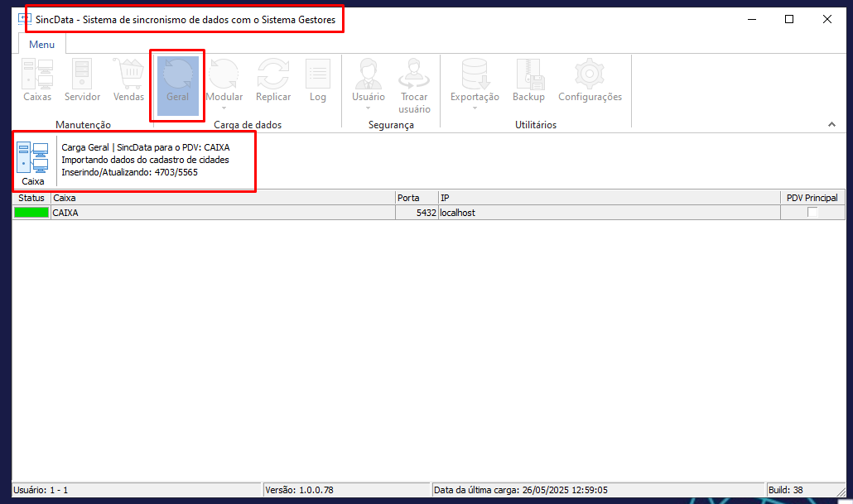Expand the Modular dropdown arrow
The image size is (853, 504).
click(224, 108)
